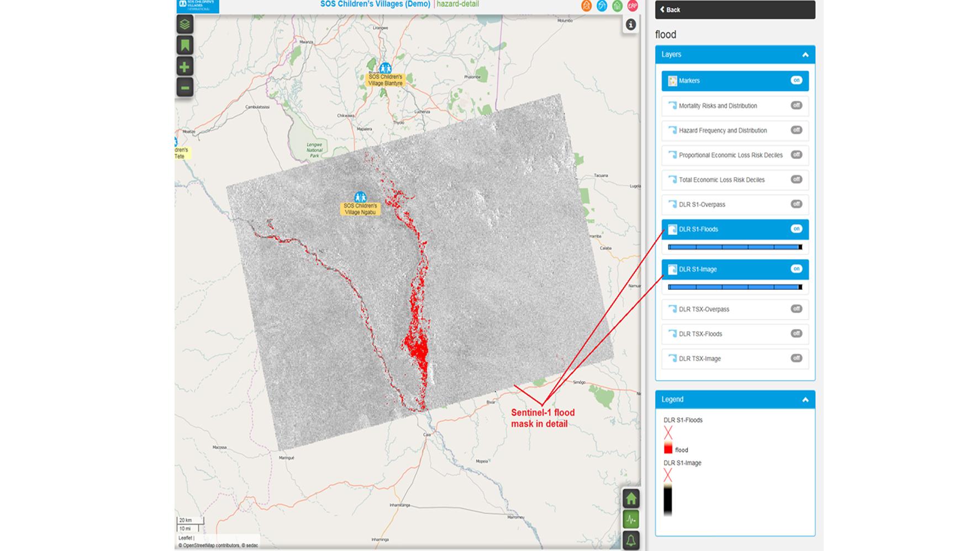Click the green pulse activity button
This screenshot has width=980, height=551.
tap(631, 520)
